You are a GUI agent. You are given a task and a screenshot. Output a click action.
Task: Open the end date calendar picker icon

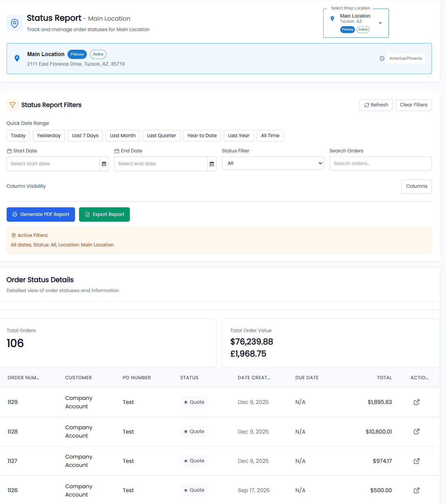[212, 164]
